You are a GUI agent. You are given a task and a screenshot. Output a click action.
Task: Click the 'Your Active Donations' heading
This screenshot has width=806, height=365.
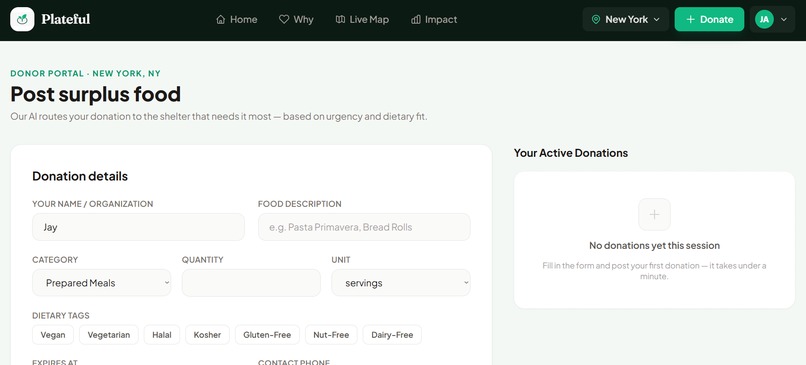pos(571,153)
